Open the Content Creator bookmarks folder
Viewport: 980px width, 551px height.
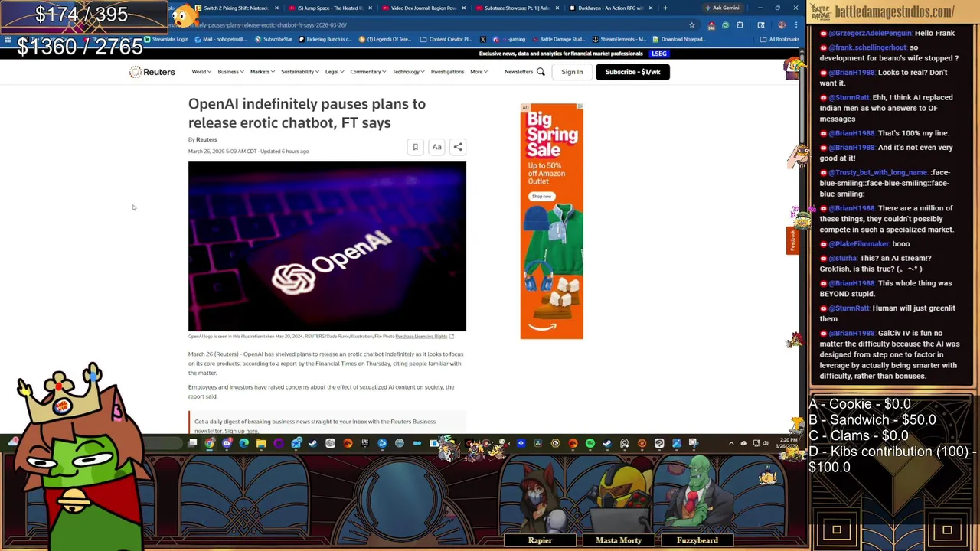[x=446, y=39]
